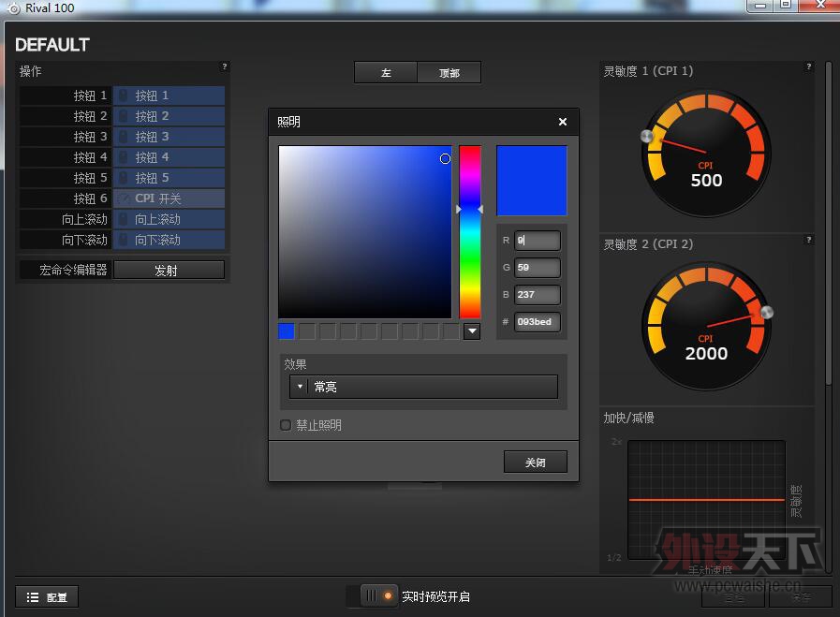The height and width of the screenshot is (617, 840).
Task: Click the second empty saved swatch slot
Action: (x=328, y=331)
